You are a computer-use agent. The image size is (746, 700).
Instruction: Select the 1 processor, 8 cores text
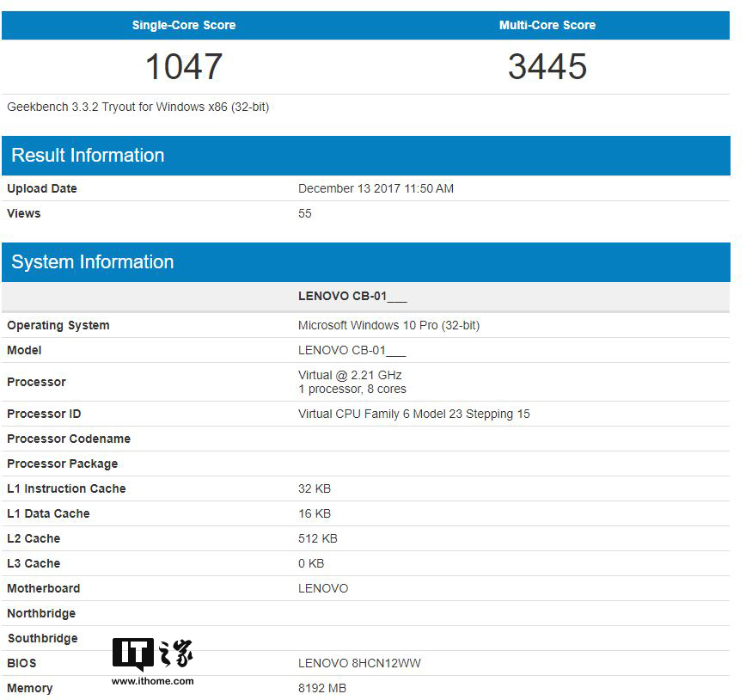coord(352,389)
